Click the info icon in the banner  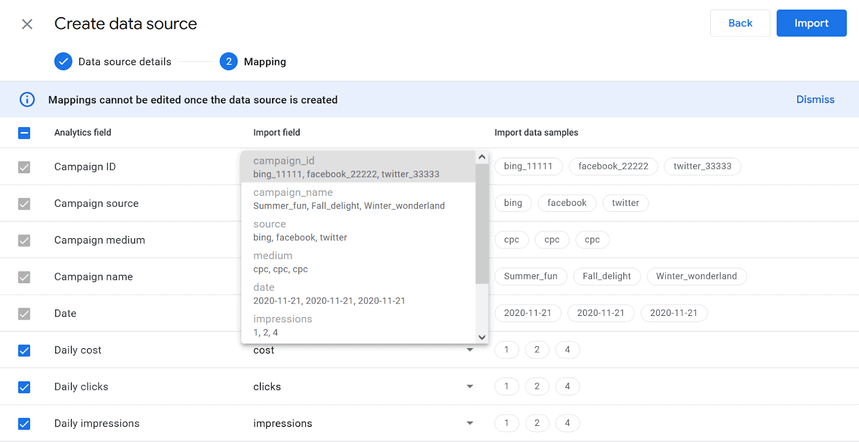(27, 100)
